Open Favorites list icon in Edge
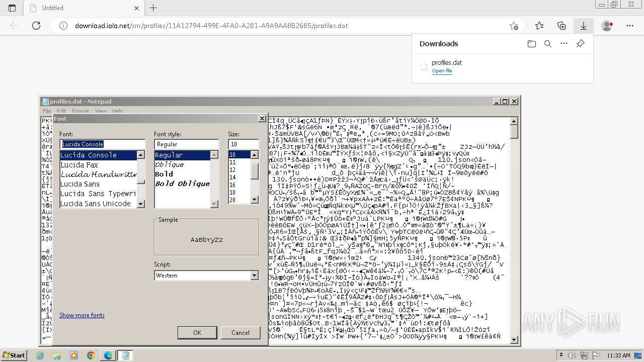 (x=539, y=26)
